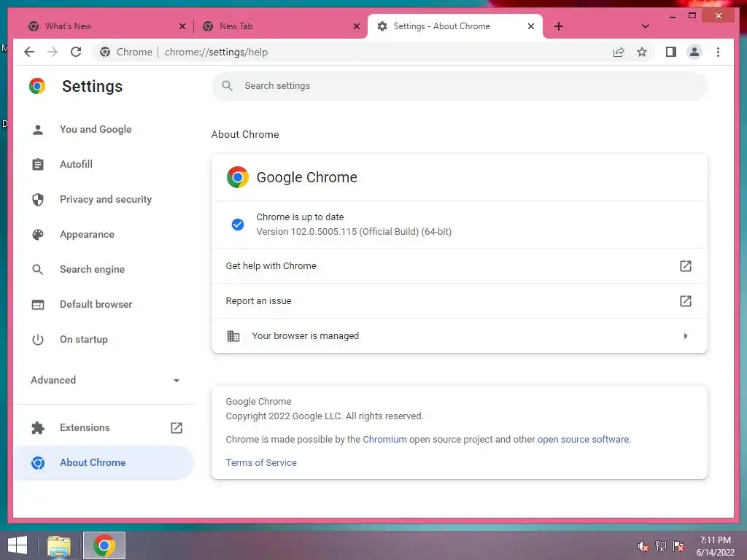
Task: Open the side panel icon
Action: coord(671,52)
